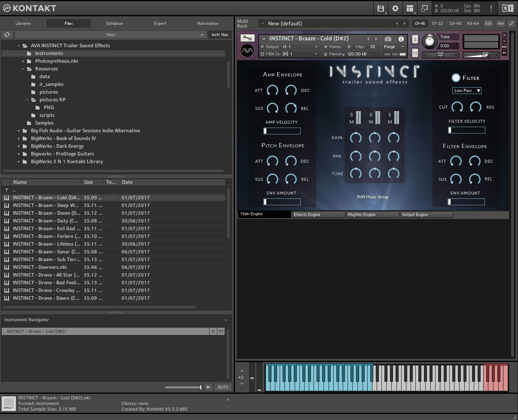Select rack page 49-64
Screen dimensions: 518x420
pyautogui.click(x=473, y=24)
